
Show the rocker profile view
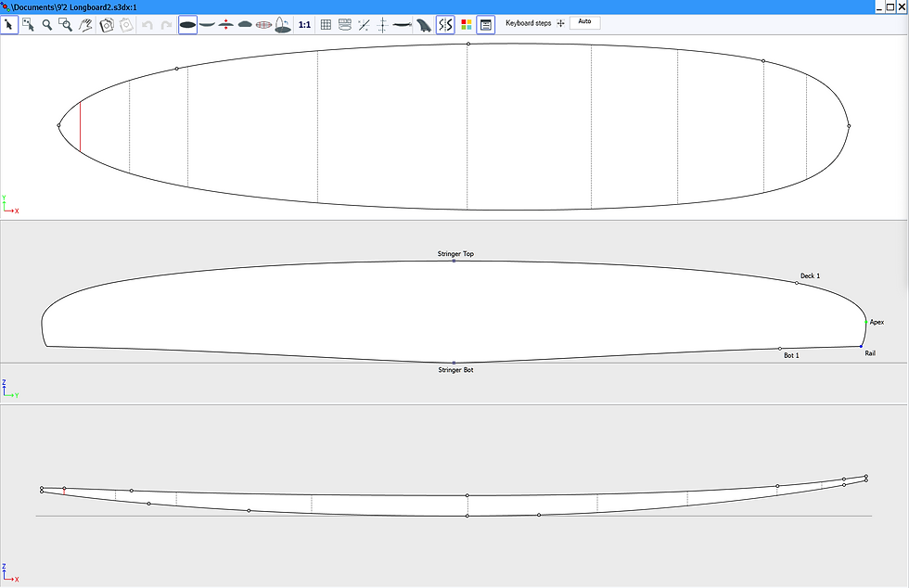coord(207,25)
